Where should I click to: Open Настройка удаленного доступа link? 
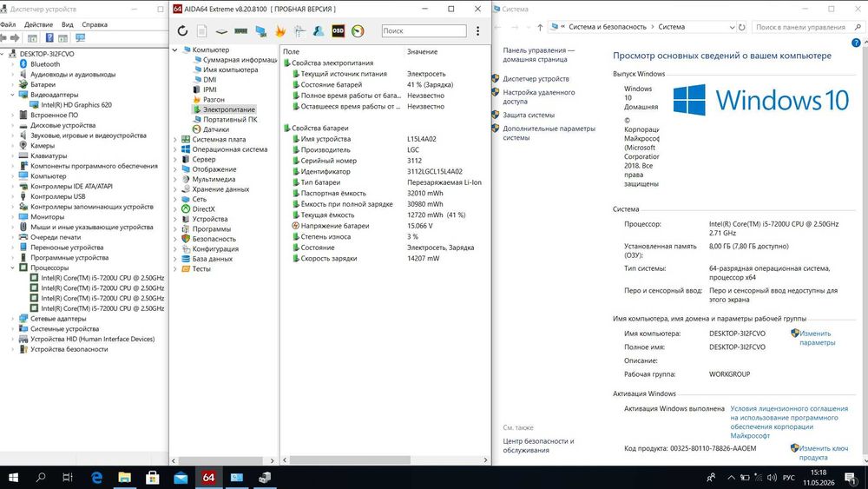[539, 97]
